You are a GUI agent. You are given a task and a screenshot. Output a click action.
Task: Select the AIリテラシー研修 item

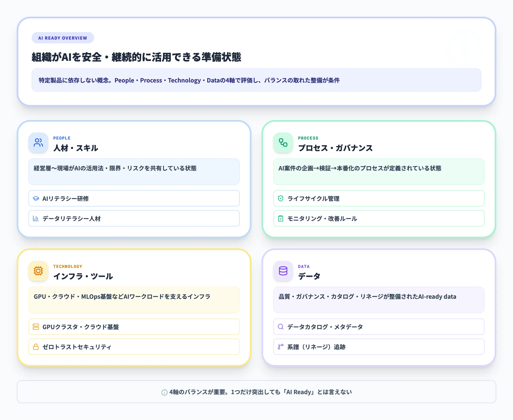[x=134, y=198]
